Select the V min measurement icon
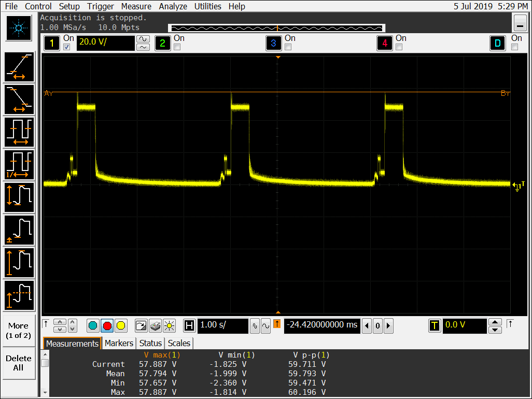Screen dimensions: 532x399 (x=19, y=230)
